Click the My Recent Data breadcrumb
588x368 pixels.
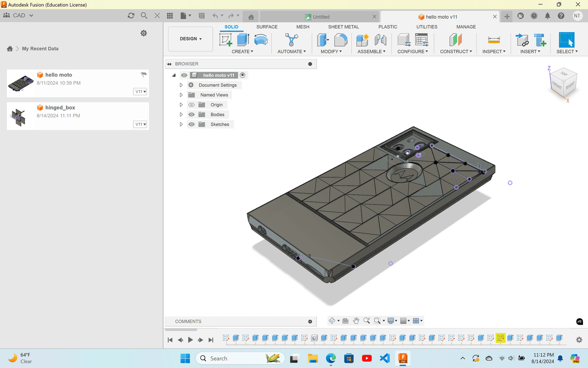40,49
